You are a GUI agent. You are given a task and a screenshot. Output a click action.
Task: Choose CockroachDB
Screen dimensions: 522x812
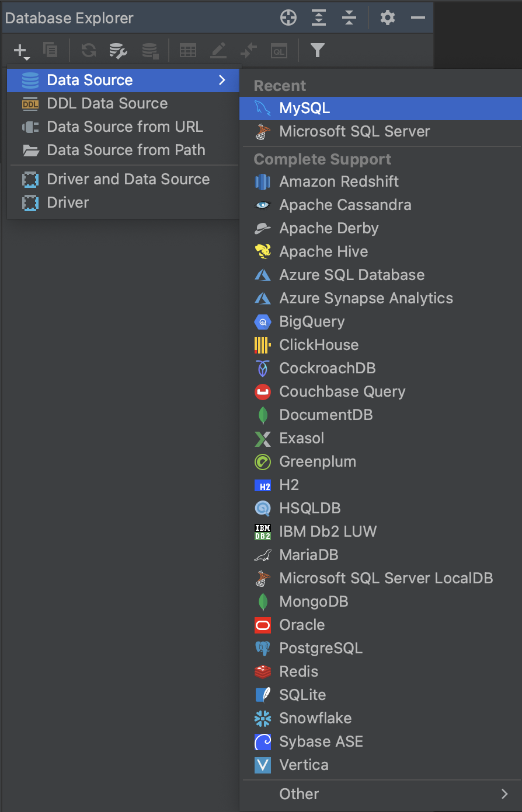pyautogui.click(x=381, y=368)
